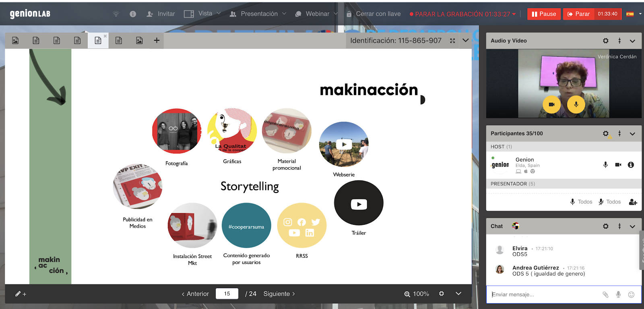Viewport: 644px width, 309px height.
Task: Toggle Genion host camera
Action: coord(618,165)
